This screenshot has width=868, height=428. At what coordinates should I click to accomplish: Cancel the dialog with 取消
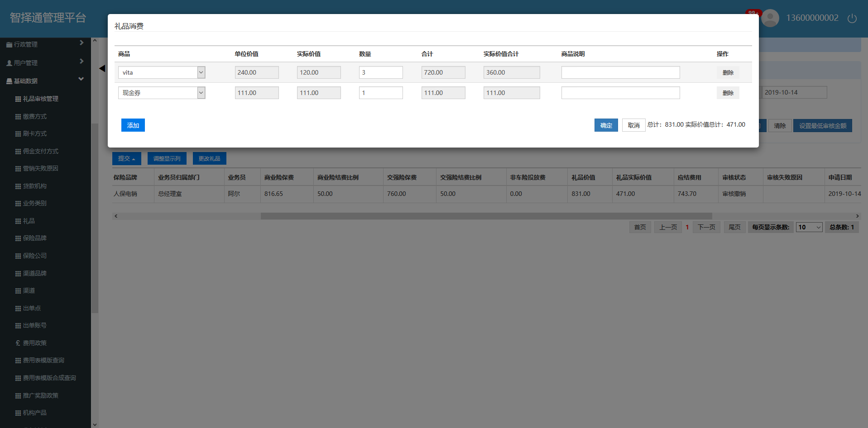634,125
